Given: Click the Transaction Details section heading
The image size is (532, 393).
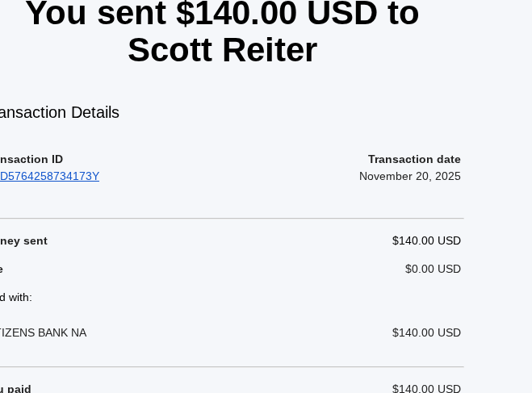Looking at the screenshot, I should 59,112.
